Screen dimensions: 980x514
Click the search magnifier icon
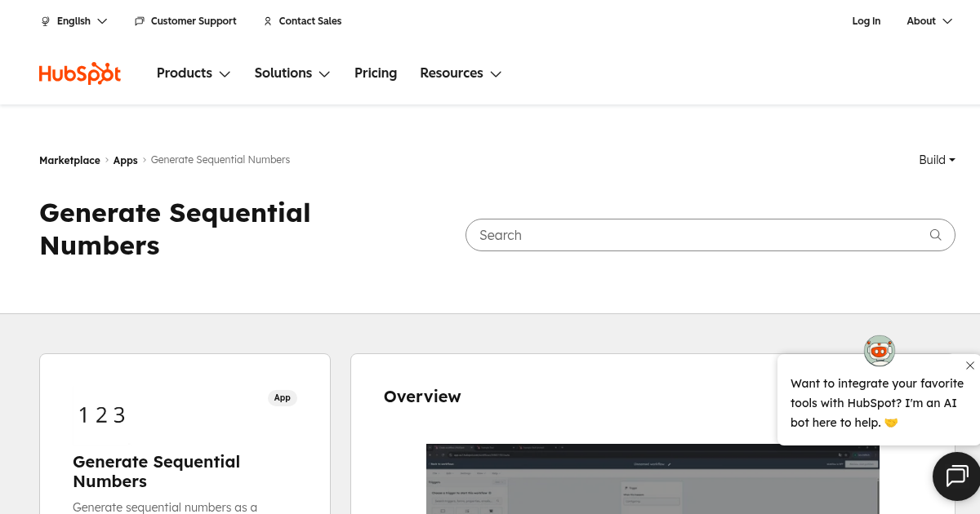click(x=936, y=235)
